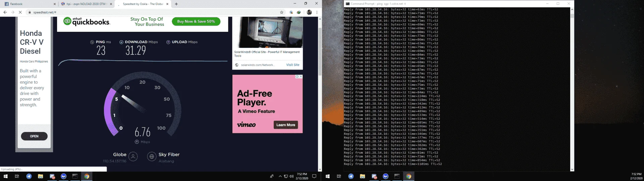644x181 pixels.
Task: Click the SolarWinds ad thumbnail image
Action: pyautogui.click(x=267, y=33)
